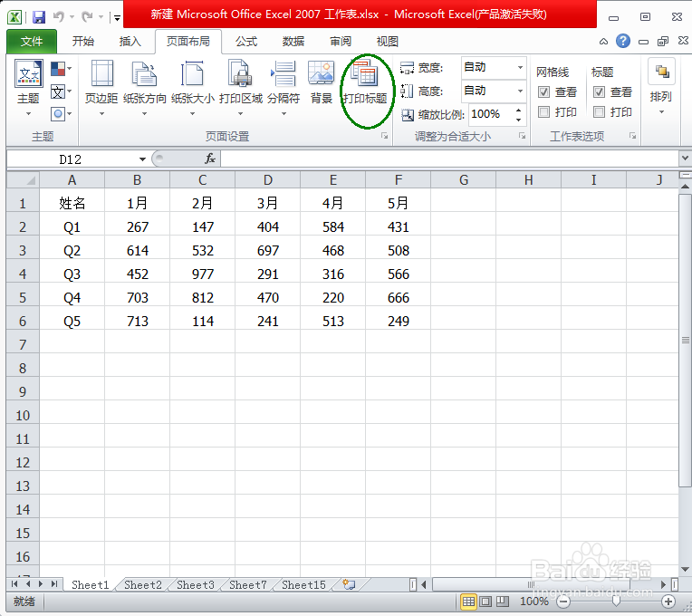Minimize the ribbon with caret icon

603,42
